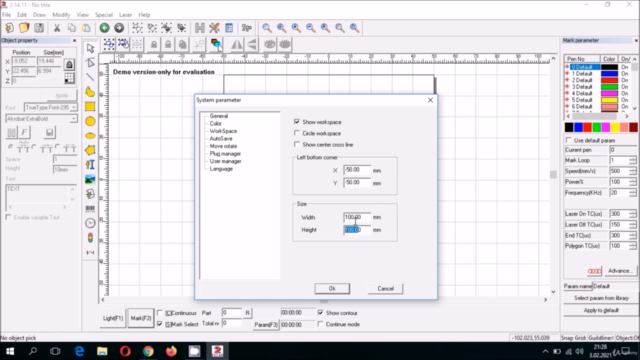
Task: Select WorkSpace in the settings tree
Action: pos(223,131)
